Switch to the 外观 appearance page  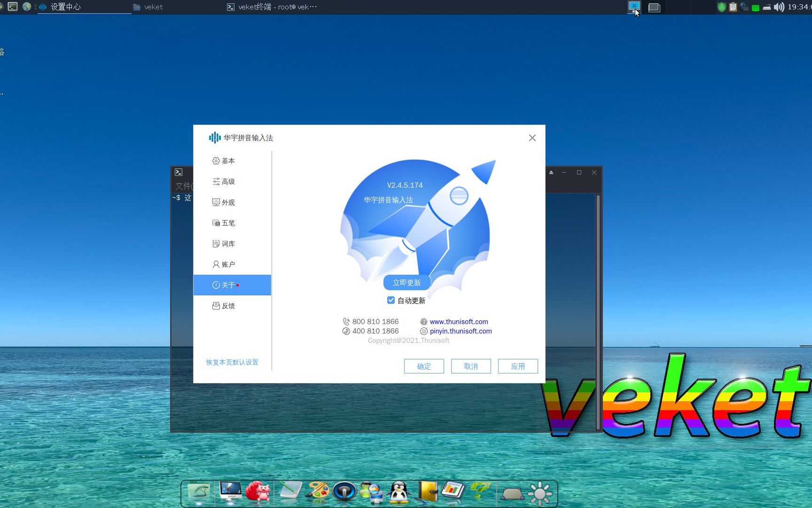tap(232, 202)
